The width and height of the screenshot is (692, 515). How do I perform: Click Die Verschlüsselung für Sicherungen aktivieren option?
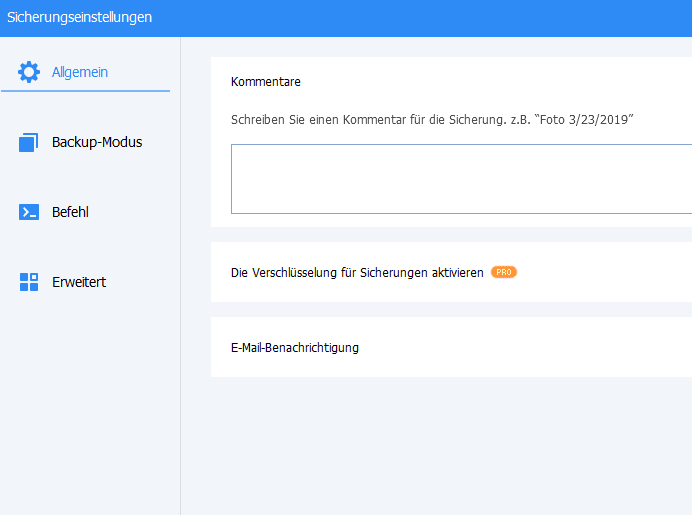357,272
